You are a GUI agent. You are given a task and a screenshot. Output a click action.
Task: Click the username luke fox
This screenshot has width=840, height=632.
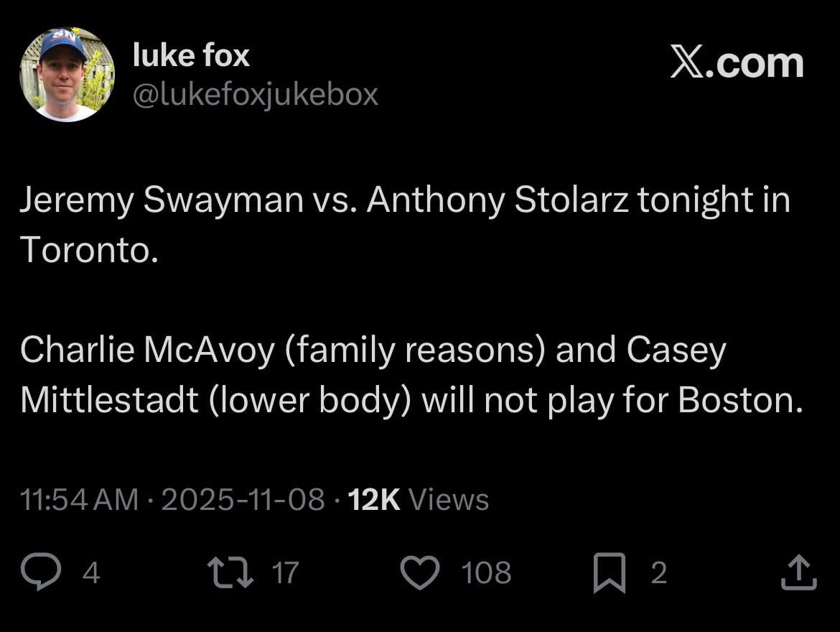(191, 54)
